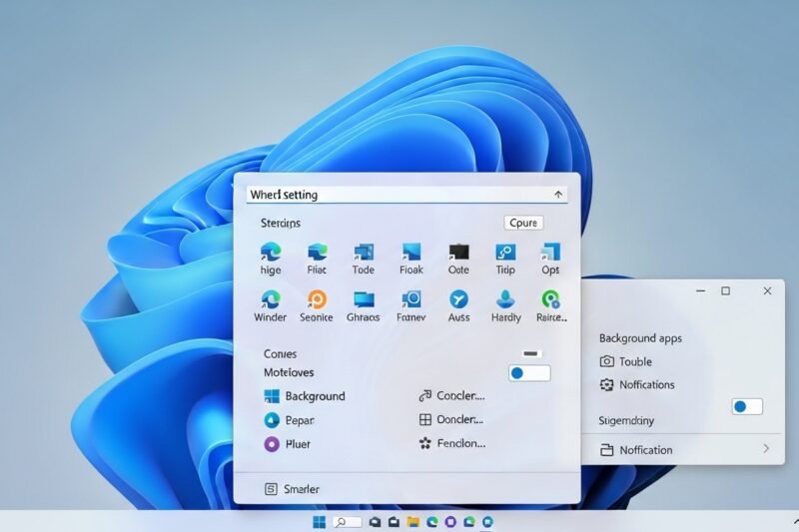Launch the Ops app
The height and width of the screenshot is (532, 799).
pos(550,252)
